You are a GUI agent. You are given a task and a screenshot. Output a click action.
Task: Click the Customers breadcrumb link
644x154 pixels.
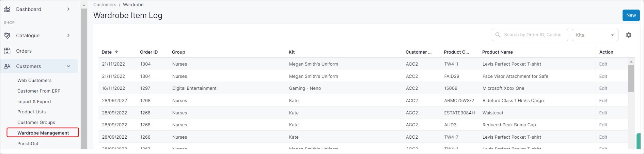(105, 5)
